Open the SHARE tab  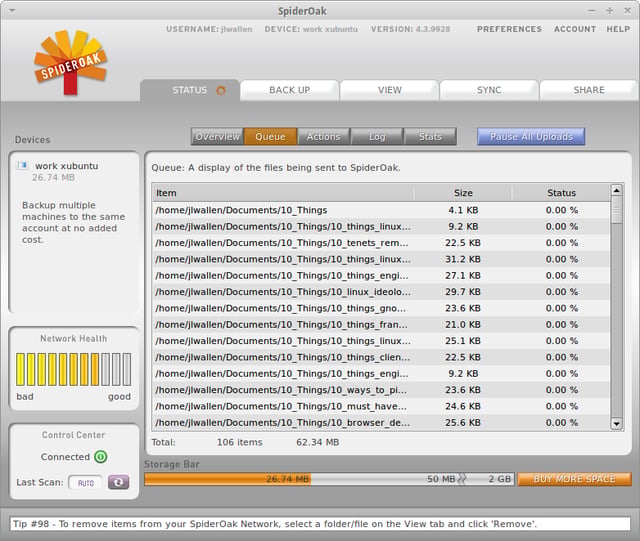(589, 90)
